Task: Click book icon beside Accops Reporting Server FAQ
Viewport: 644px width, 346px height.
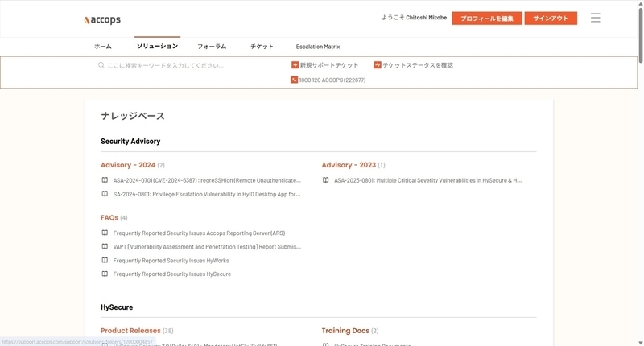Action: [x=105, y=233]
